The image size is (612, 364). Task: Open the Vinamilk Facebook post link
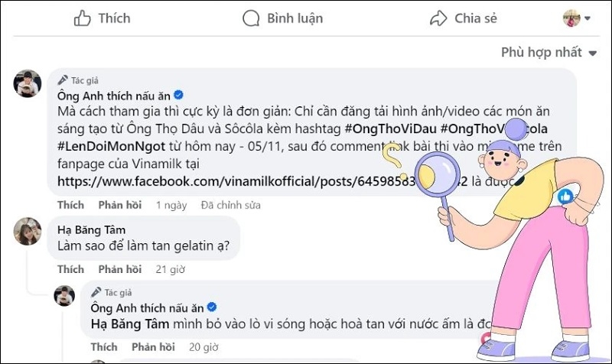coord(229,183)
